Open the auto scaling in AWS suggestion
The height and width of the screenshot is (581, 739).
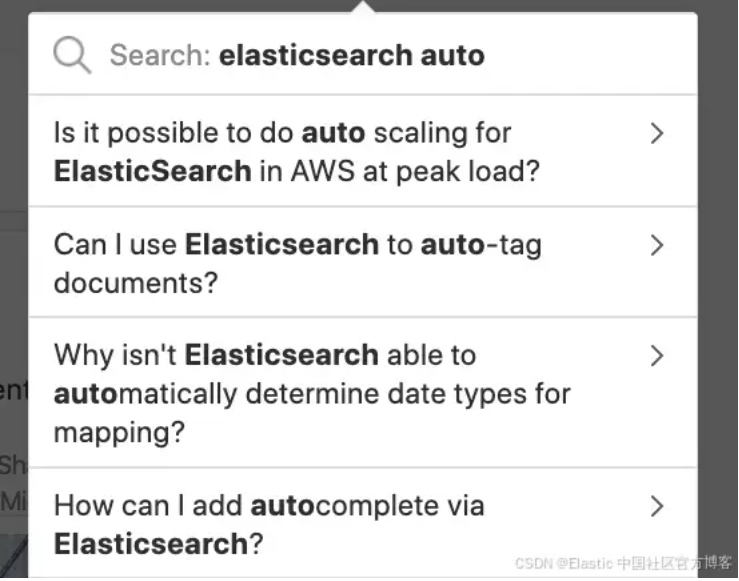click(300, 151)
